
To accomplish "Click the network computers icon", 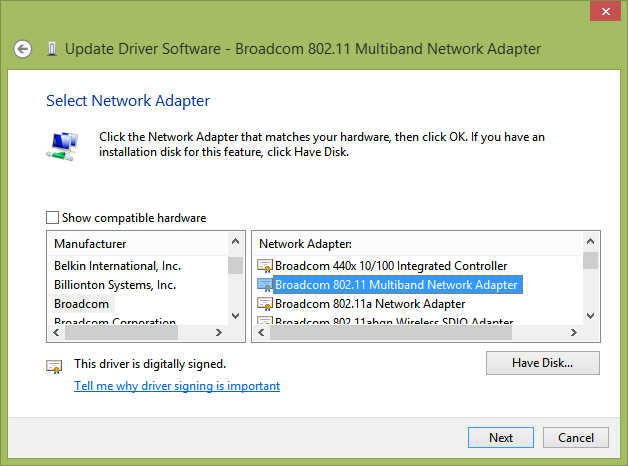I will (62, 146).
